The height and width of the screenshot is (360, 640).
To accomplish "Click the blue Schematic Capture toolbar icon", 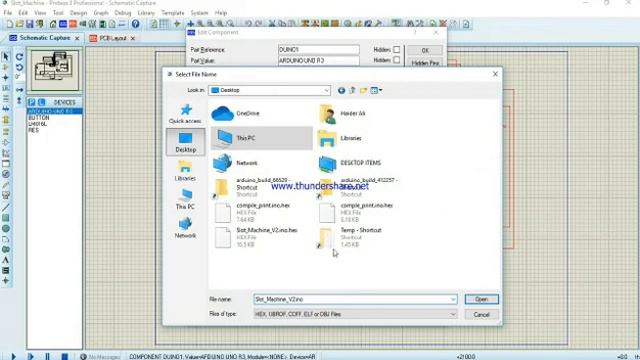I will (63, 24).
